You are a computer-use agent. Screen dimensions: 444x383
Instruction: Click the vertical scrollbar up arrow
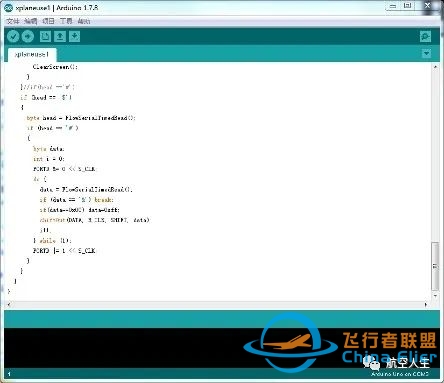pyautogui.click(x=435, y=67)
